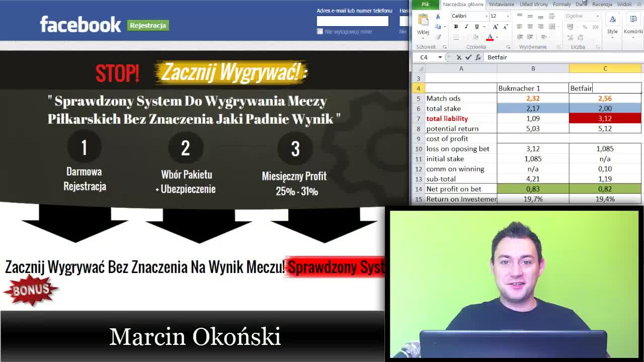Click the Copy icon in Schowek group
The height and width of the screenshot is (362, 644).
[x=438, y=27]
